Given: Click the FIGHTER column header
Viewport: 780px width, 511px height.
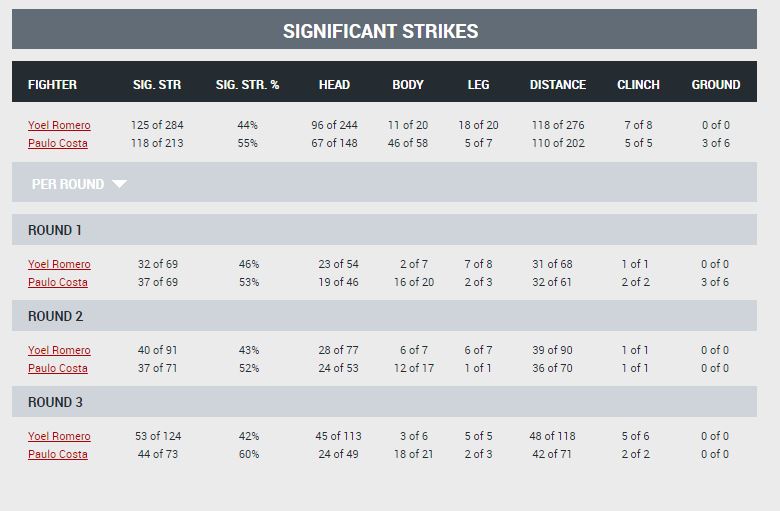Looking at the screenshot, I should [x=52, y=85].
